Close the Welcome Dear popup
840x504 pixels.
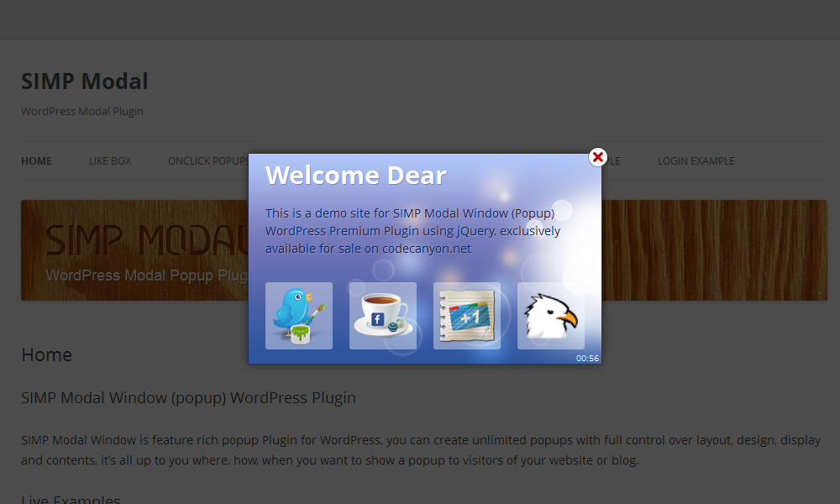597,157
